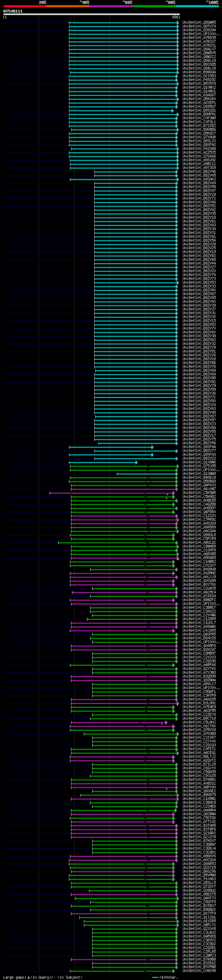Click hit label UniRef100_B4D8J8
This screenshot has width=222, height=980.
pyautogui.click(x=199, y=477)
